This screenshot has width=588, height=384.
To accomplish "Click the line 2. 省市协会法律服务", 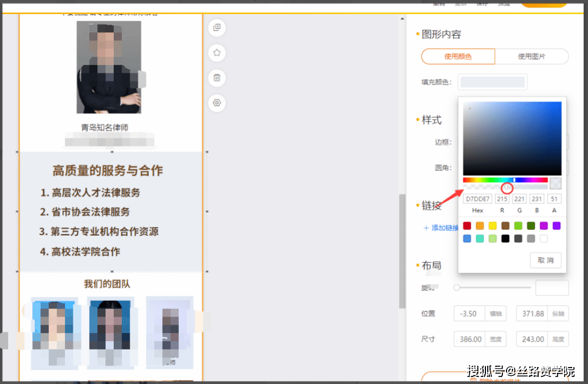I will (85, 212).
